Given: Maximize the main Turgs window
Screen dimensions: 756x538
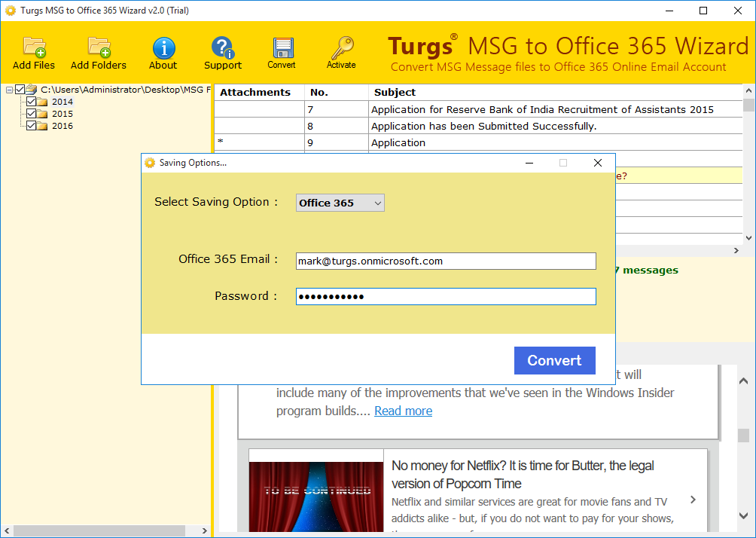Looking at the screenshot, I should [703, 11].
